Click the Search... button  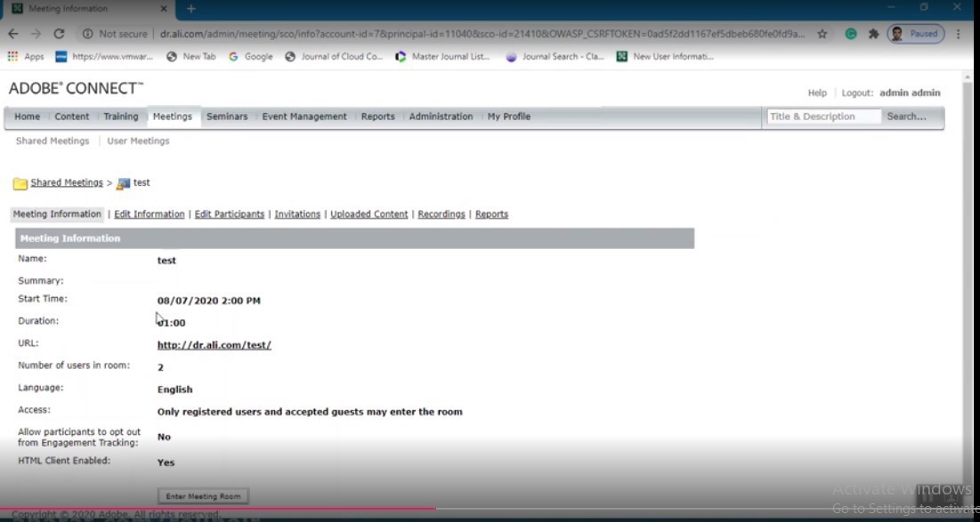coord(906,116)
